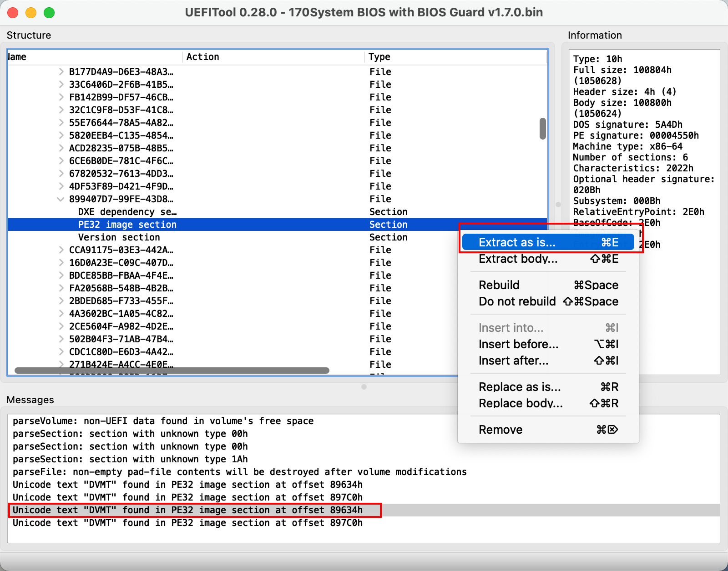Select highlighted DVMT offset 89634h message
This screenshot has height=571, width=728.
pyautogui.click(x=364, y=510)
